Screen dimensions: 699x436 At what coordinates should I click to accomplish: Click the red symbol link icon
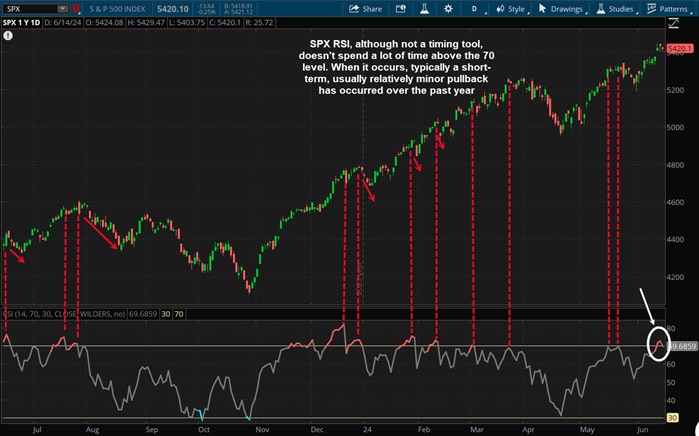tap(76, 8)
